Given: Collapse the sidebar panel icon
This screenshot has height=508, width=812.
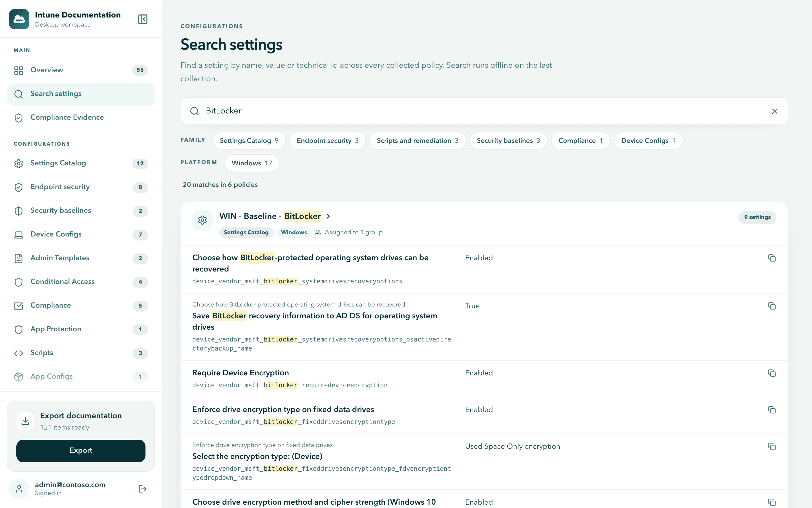Looking at the screenshot, I should (143, 19).
